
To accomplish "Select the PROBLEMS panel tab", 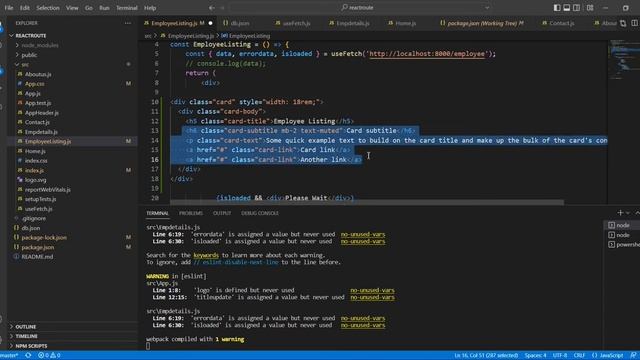I will click(x=191, y=213).
